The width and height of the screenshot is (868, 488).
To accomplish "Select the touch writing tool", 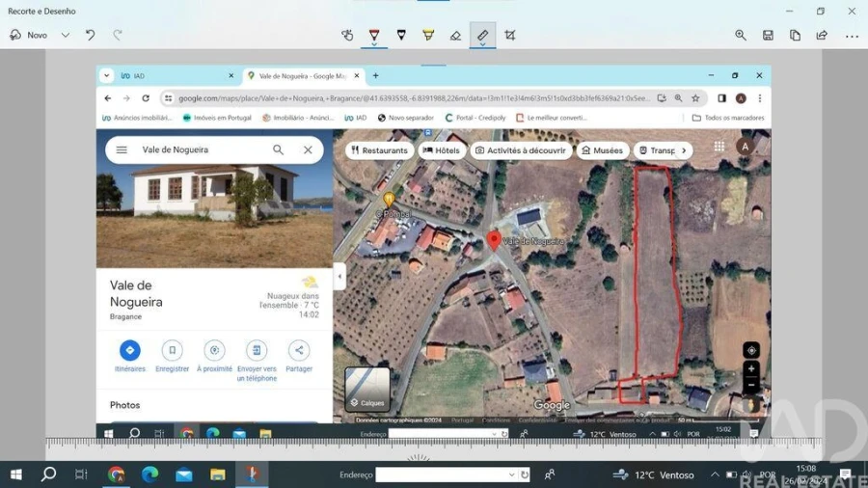I will 347,36.
